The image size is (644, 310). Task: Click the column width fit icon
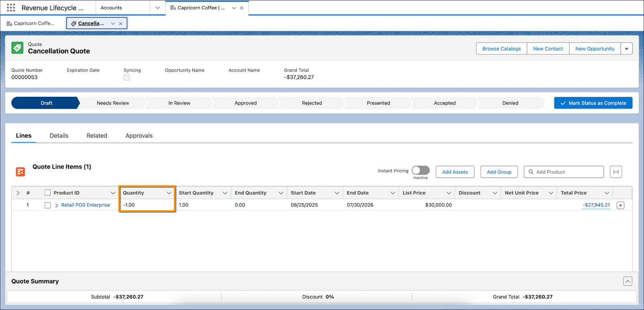tap(616, 172)
